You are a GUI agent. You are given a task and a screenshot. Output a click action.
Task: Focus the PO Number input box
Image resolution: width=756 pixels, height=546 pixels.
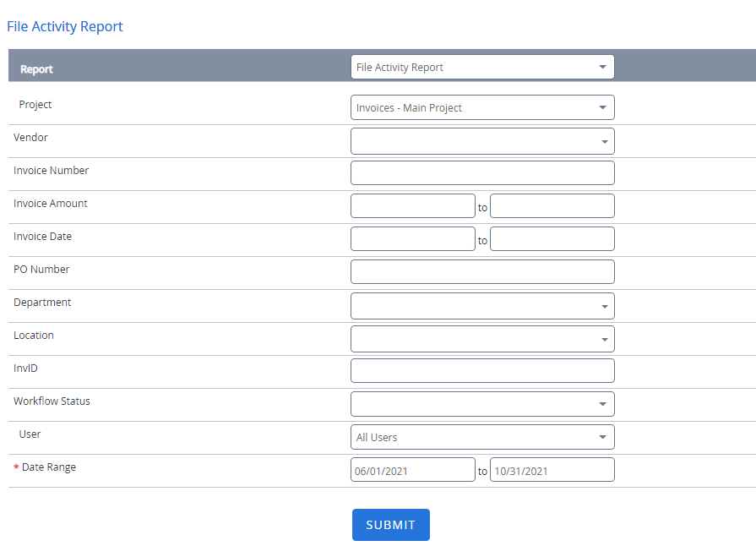[481, 272]
